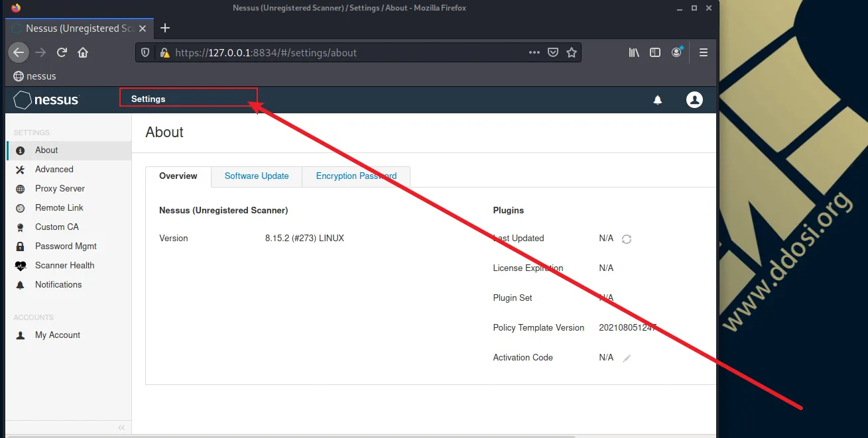The height and width of the screenshot is (438, 868).
Task: Toggle the Firefox sidebar view icon
Action: click(655, 53)
